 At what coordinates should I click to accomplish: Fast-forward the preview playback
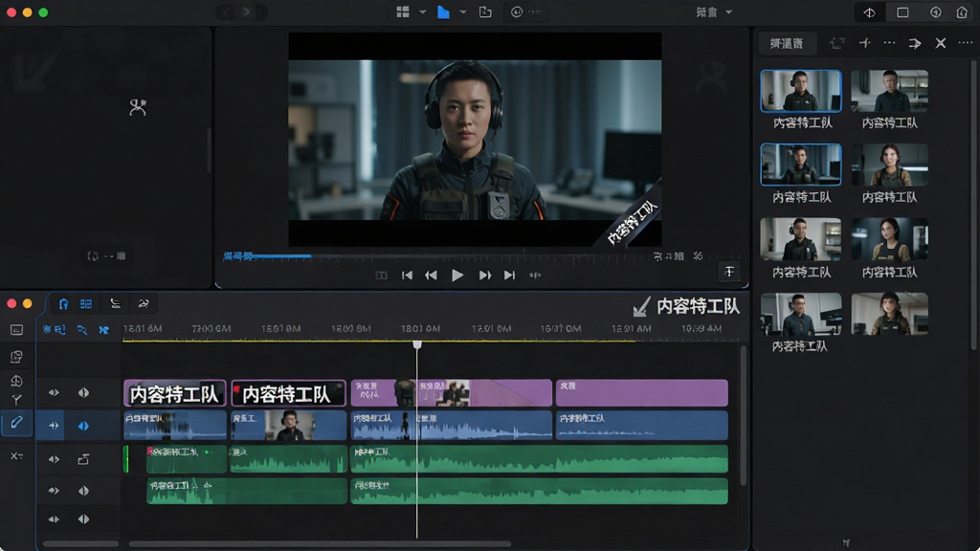click(x=485, y=275)
